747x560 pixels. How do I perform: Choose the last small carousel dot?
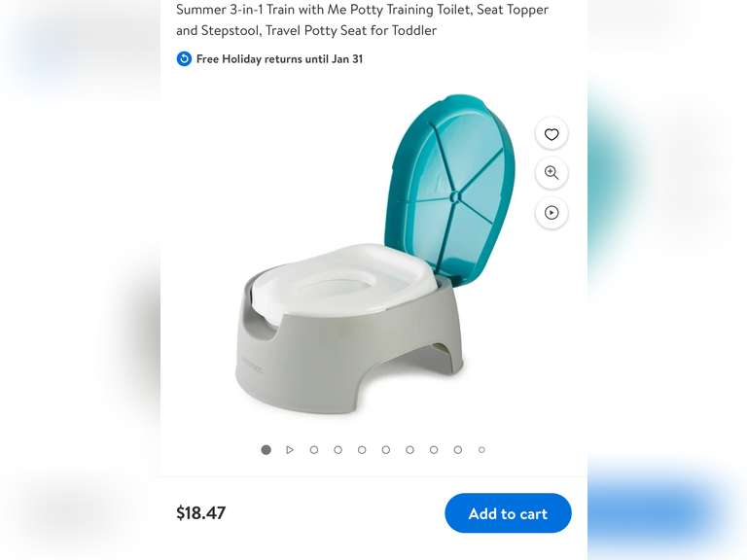[481, 449]
